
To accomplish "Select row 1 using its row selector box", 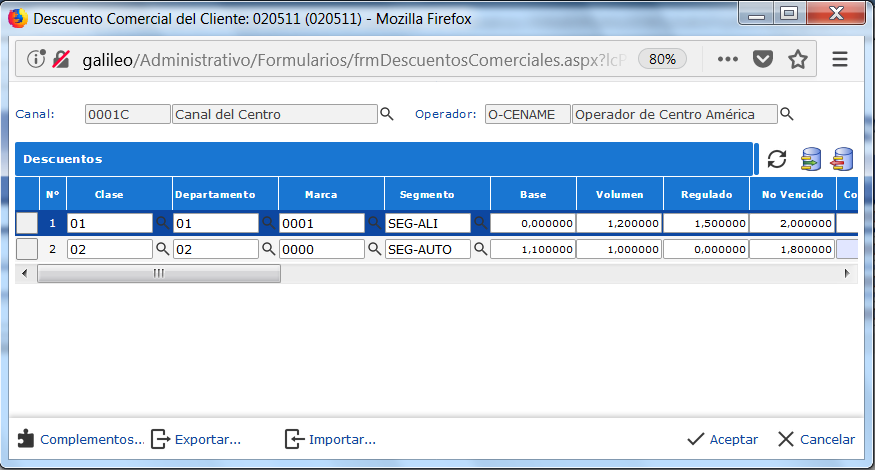I will click(x=27, y=223).
